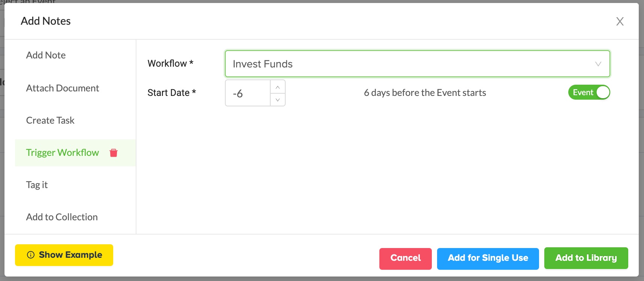
Task: Cancel adding notes
Action: [x=405, y=258]
